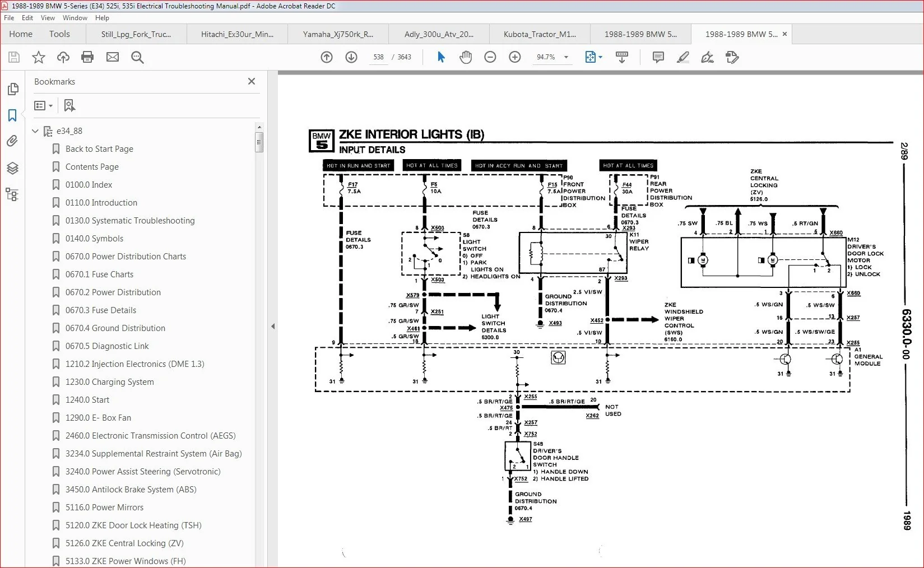
Task: Open 5126.0 ZKE Central Locking bookmark
Action: click(x=124, y=543)
